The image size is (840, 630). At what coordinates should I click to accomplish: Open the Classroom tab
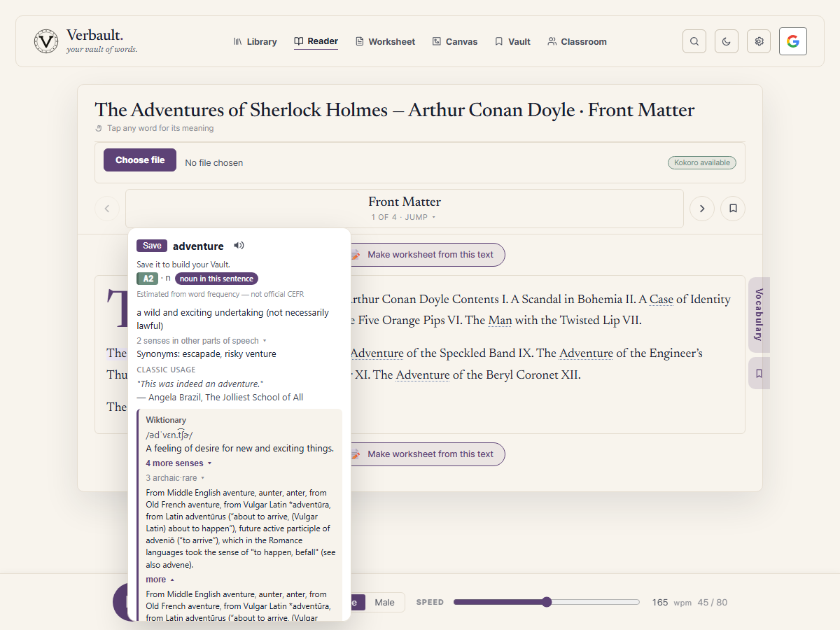(577, 41)
